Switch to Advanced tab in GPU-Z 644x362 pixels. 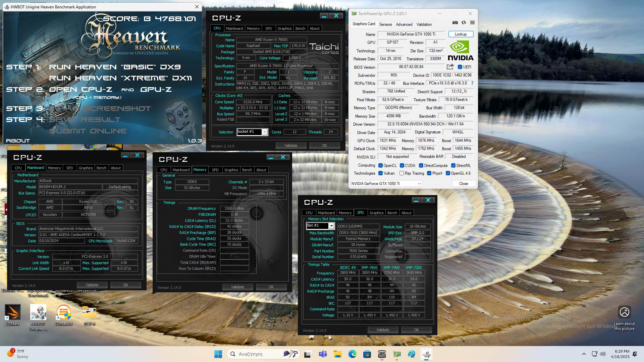(x=404, y=24)
